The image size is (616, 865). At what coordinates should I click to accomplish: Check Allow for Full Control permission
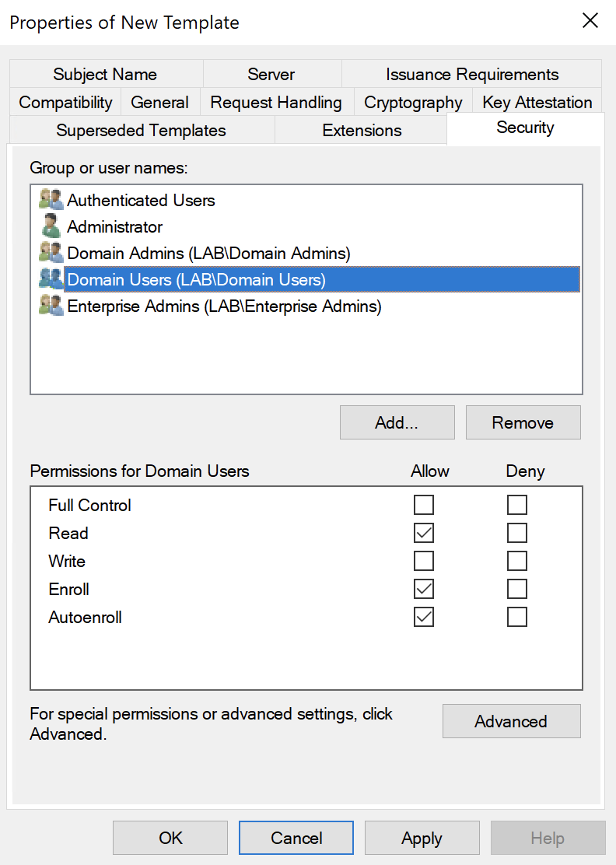click(x=424, y=506)
